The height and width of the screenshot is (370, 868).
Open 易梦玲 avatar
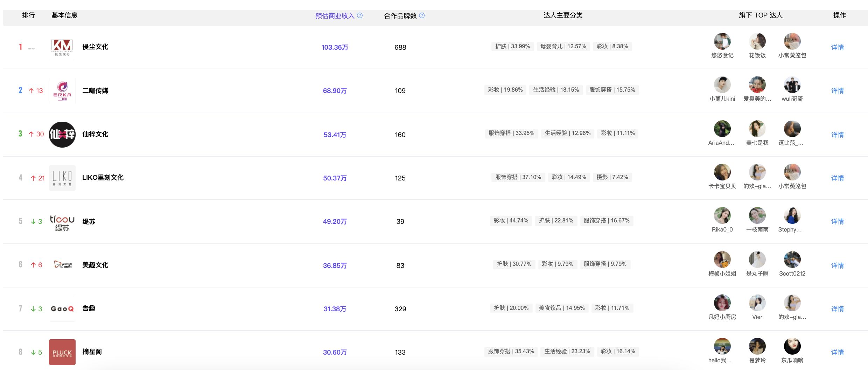pyautogui.click(x=757, y=347)
